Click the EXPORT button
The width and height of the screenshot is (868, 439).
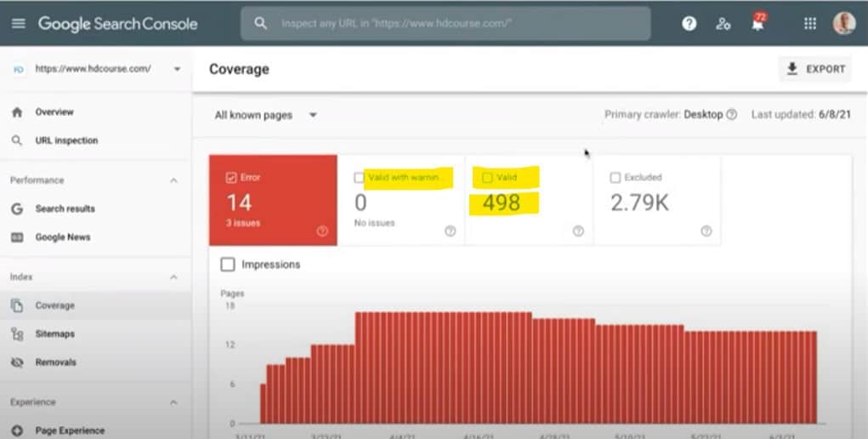point(815,69)
